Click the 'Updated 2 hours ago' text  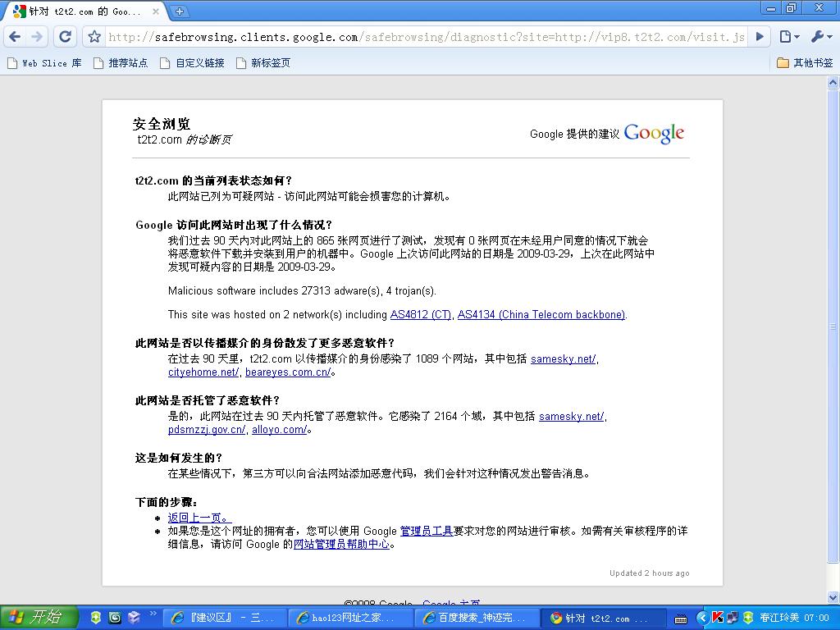pyautogui.click(x=650, y=573)
